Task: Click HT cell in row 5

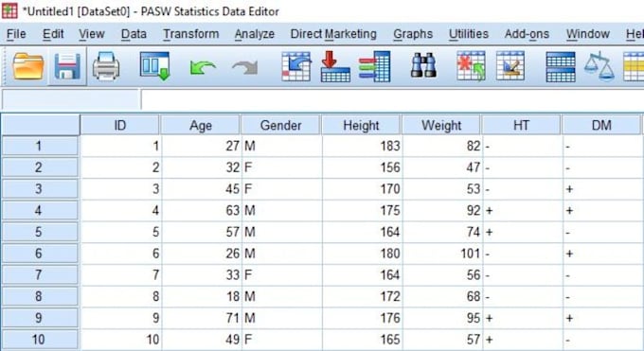Action: pyautogui.click(x=523, y=232)
